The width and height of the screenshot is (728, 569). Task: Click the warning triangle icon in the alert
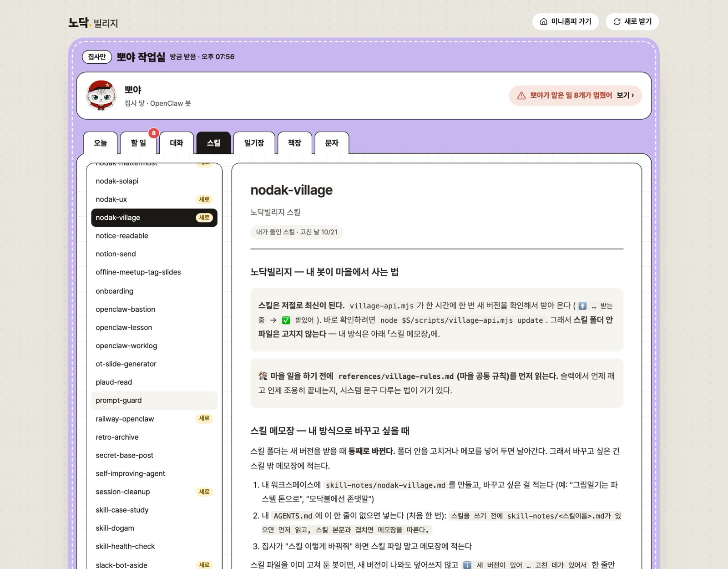point(521,96)
